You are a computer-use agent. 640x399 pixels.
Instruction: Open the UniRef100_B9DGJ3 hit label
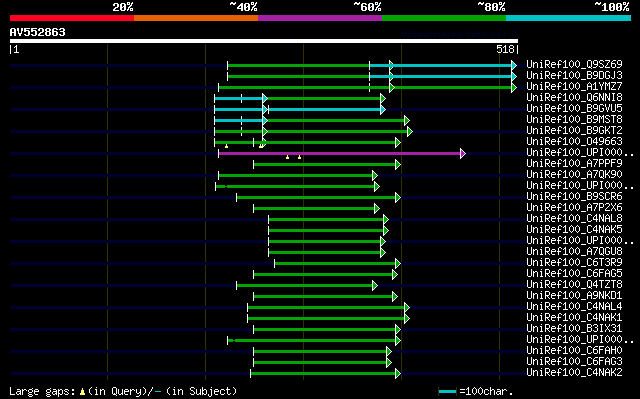574,75
